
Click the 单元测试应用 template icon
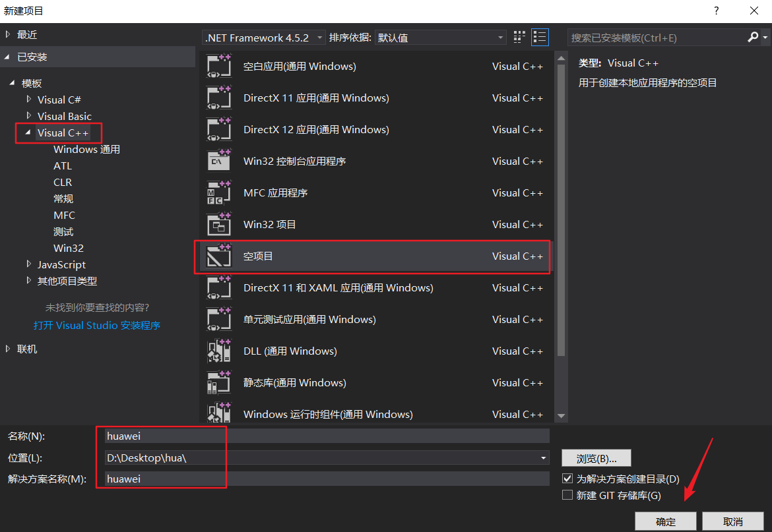[x=219, y=319]
